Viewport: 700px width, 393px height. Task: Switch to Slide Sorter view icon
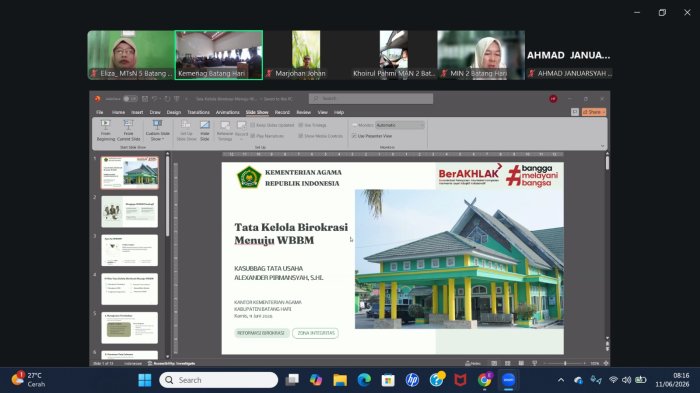point(508,364)
